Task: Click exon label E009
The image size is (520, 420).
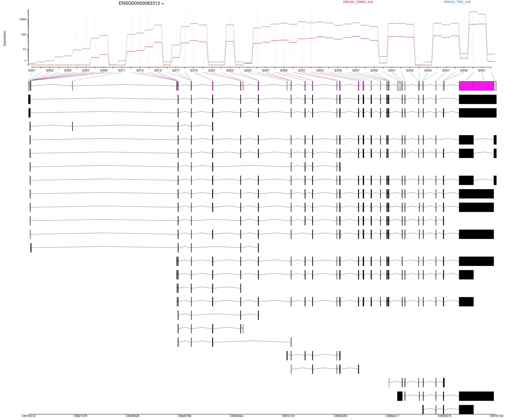Action: (x=104, y=71)
